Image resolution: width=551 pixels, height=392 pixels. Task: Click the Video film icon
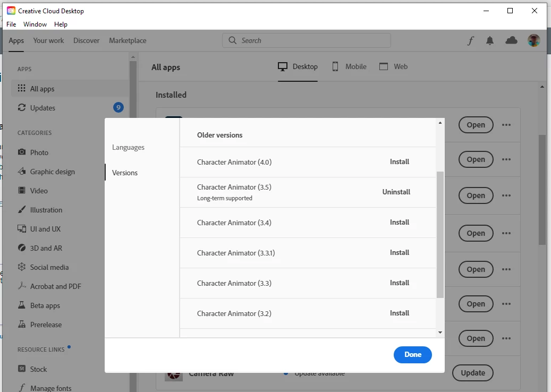tap(22, 190)
